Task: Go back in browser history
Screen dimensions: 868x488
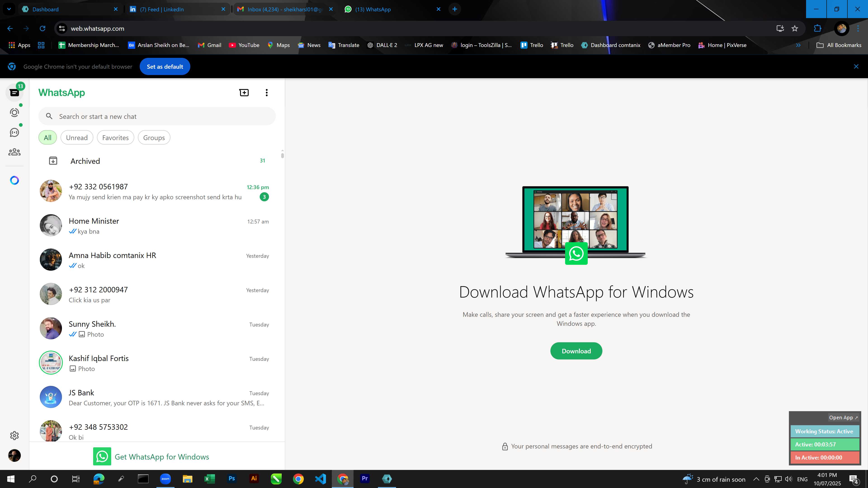Action: pyautogui.click(x=10, y=29)
